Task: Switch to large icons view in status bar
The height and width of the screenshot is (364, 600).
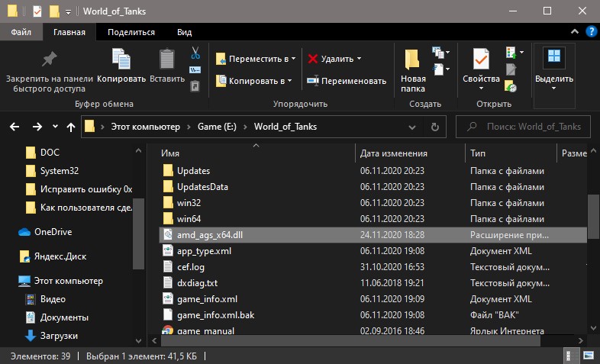Action: tap(589, 356)
